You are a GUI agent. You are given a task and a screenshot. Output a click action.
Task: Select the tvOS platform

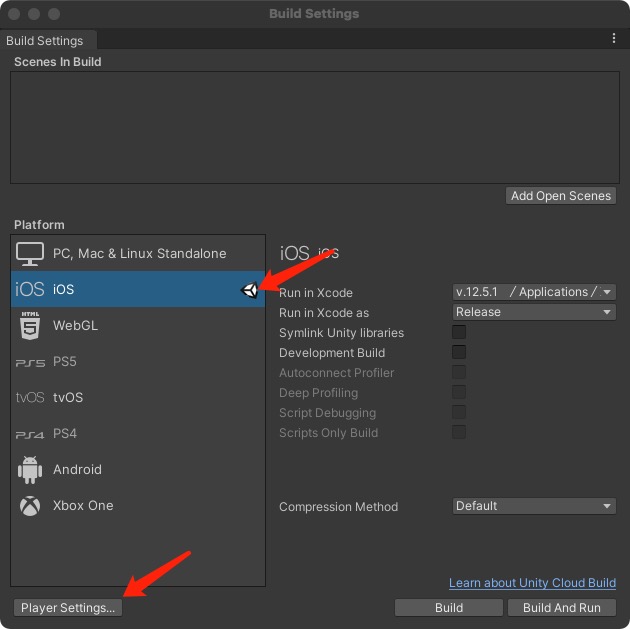tap(138, 398)
